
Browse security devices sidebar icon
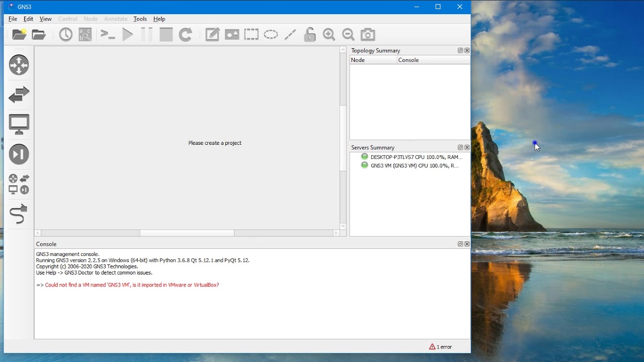tap(19, 154)
